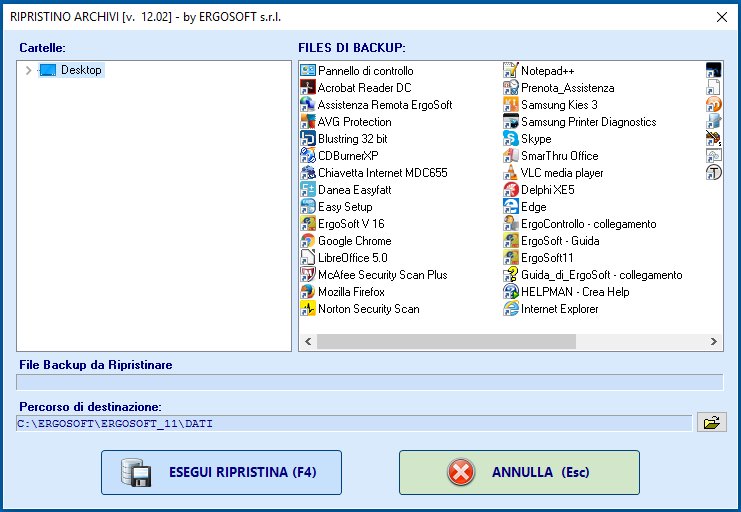
Task: Click Samsung Printer Diagnostics icon
Action: click(510, 121)
